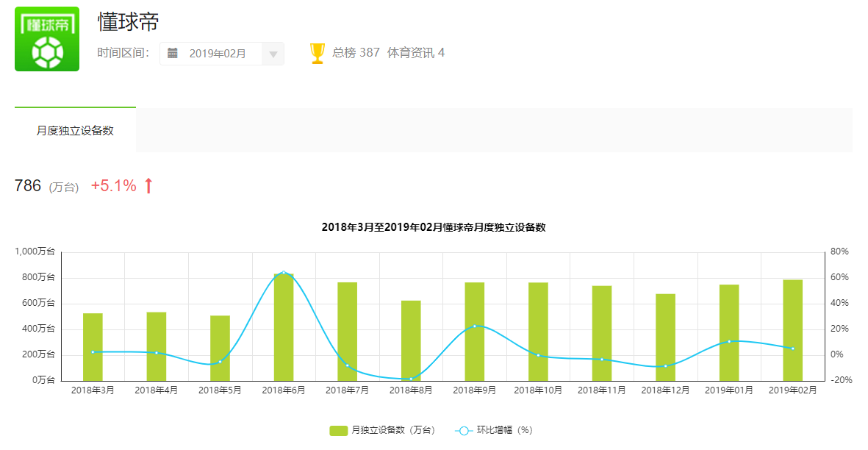The height and width of the screenshot is (450, 868).
Task: Click the 2019年01月 line data point
Action: click(x=729, y=341)
